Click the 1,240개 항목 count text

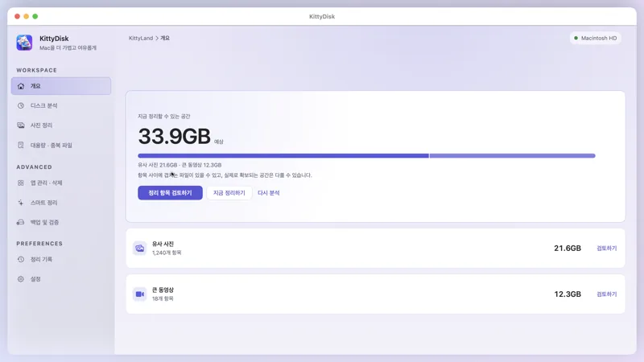tap(167, 253)
